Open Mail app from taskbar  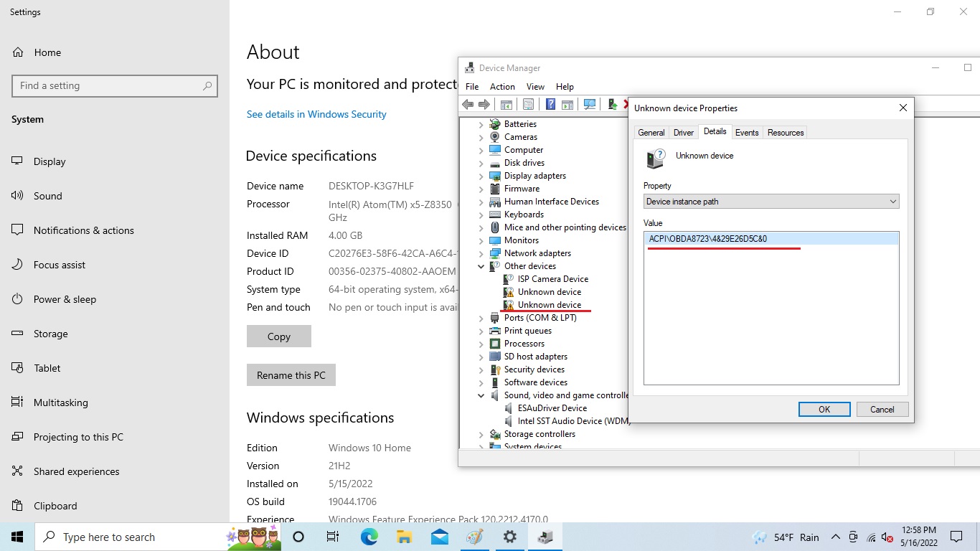click(440, 537)
